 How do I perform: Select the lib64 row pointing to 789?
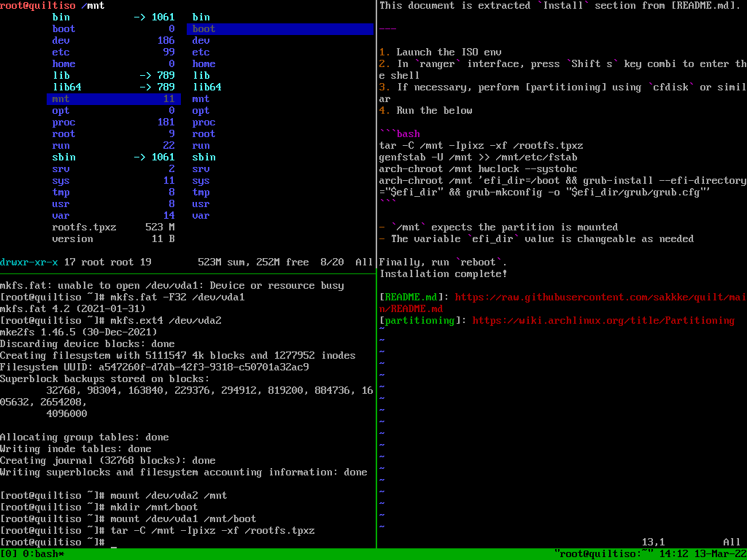[x=113, y=87]
